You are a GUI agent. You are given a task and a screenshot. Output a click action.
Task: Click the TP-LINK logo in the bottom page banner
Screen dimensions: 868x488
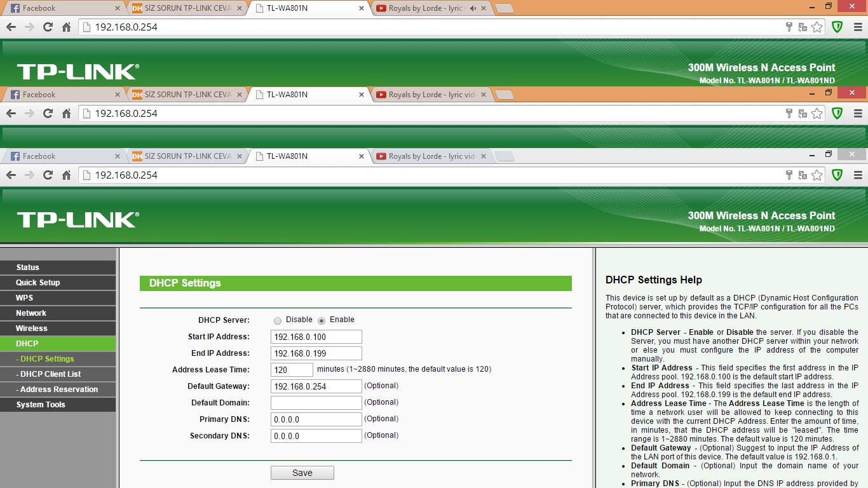(78, 220)
